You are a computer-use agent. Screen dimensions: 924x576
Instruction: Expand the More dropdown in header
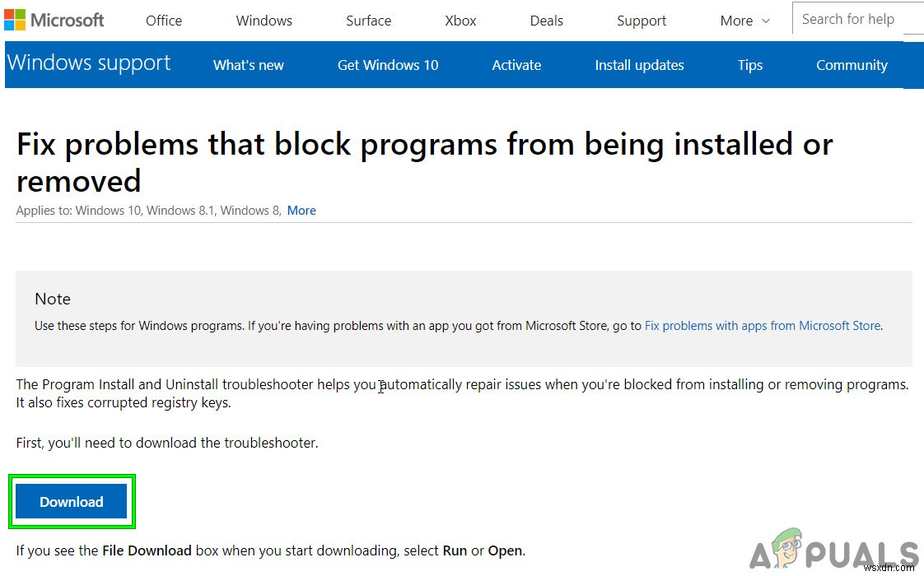click(744, 21)
